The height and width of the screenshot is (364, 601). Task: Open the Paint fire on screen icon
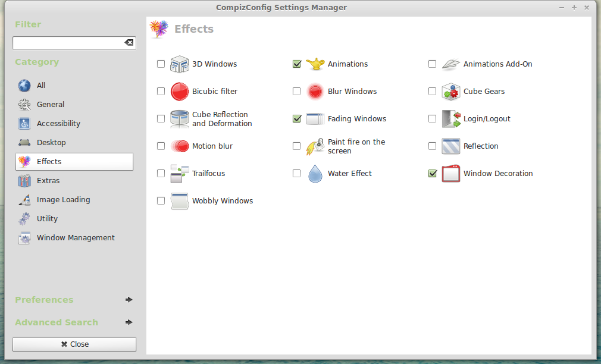point(315,146)
